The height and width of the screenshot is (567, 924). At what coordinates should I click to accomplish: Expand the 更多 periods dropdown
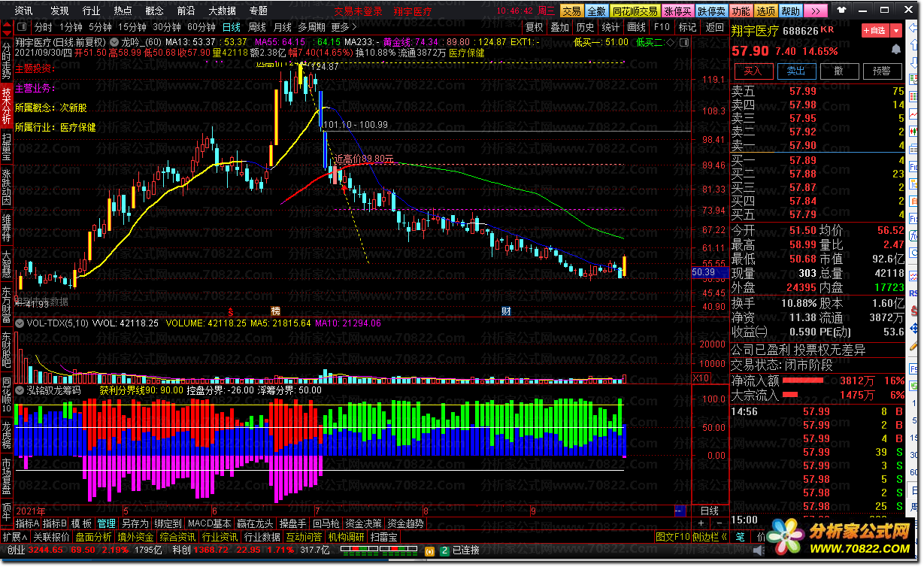(345, 27)
